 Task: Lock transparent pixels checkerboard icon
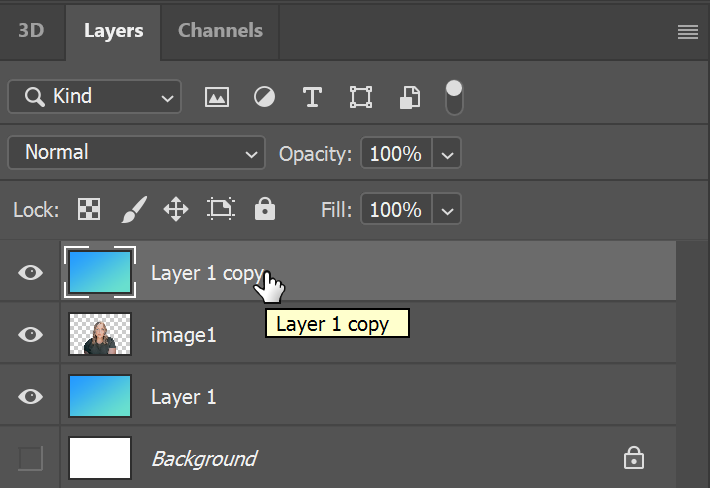click(89, 209)
